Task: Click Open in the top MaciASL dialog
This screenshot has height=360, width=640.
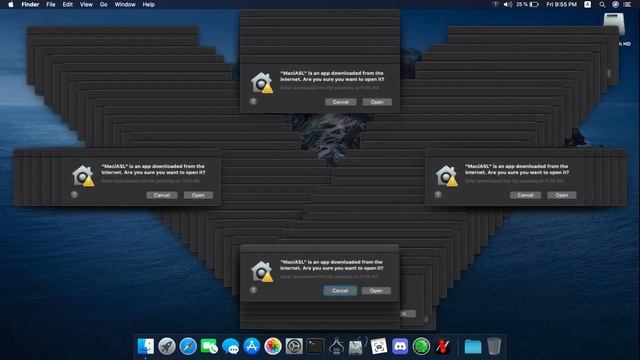Action: coord(377,102)
